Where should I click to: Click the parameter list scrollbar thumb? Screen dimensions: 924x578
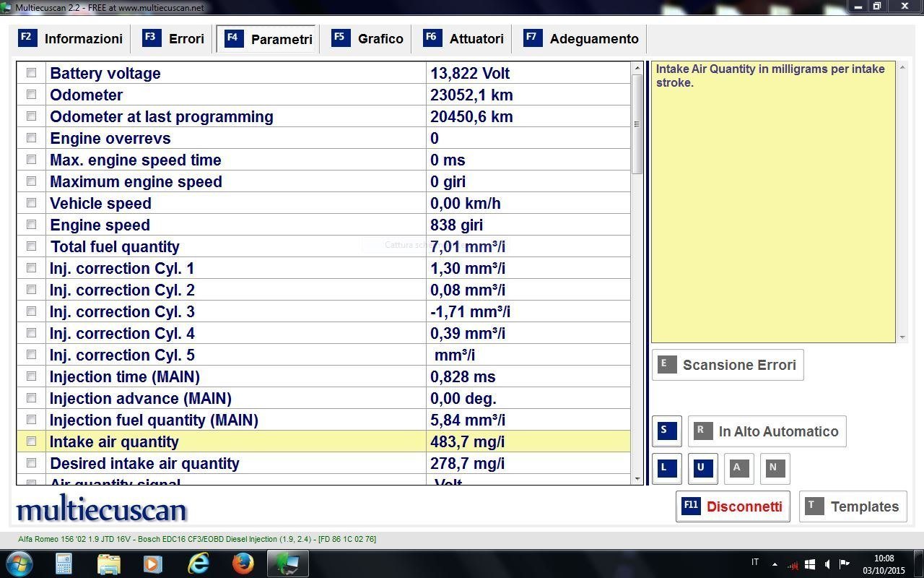pyautogui.click(x=637, y=124)
